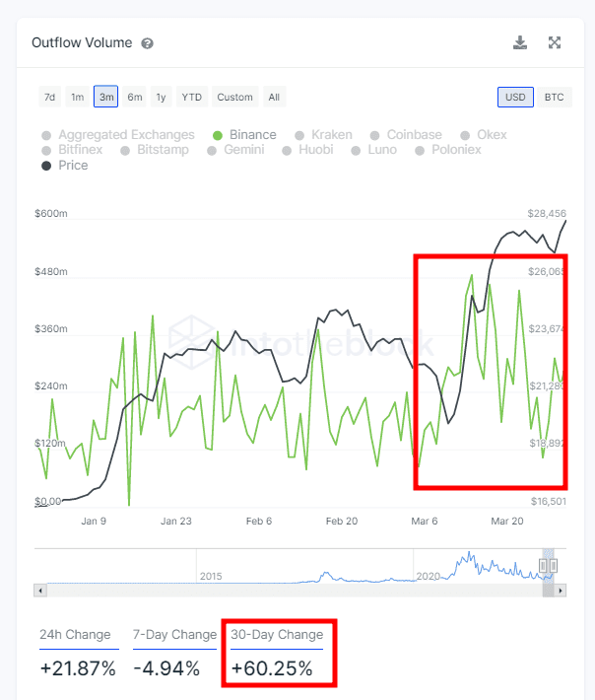Screen dimensions: 595x700
Task: Click the 30-Day Change label
Action: (277, 634)
